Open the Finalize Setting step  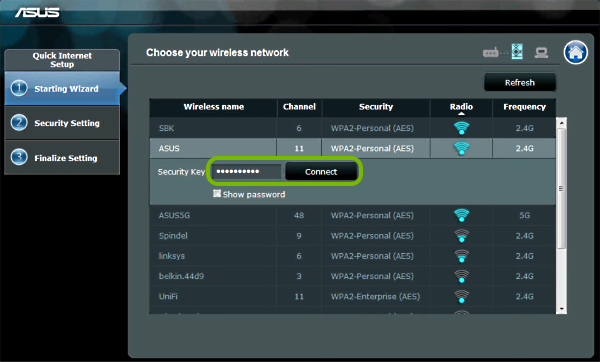pos(62,157)
